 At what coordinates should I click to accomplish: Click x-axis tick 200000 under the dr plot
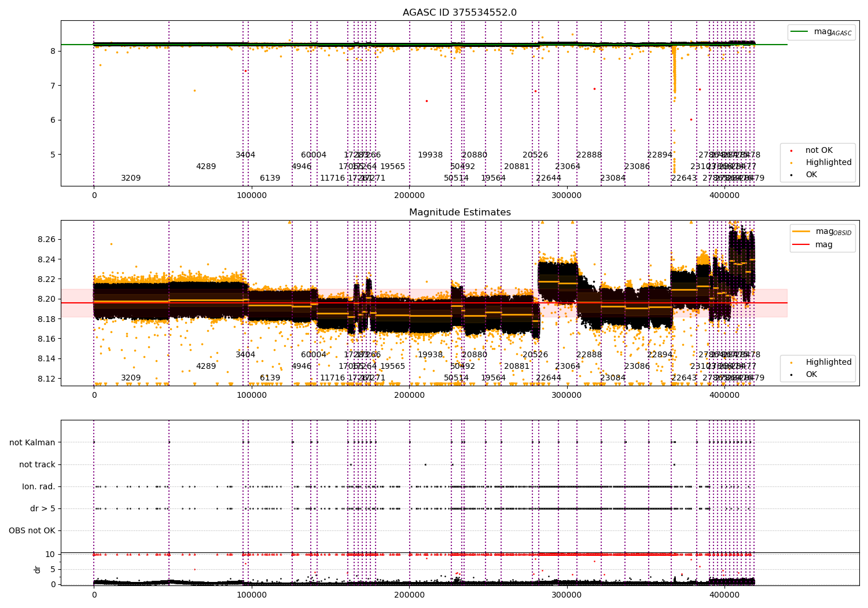click(409, 595)
